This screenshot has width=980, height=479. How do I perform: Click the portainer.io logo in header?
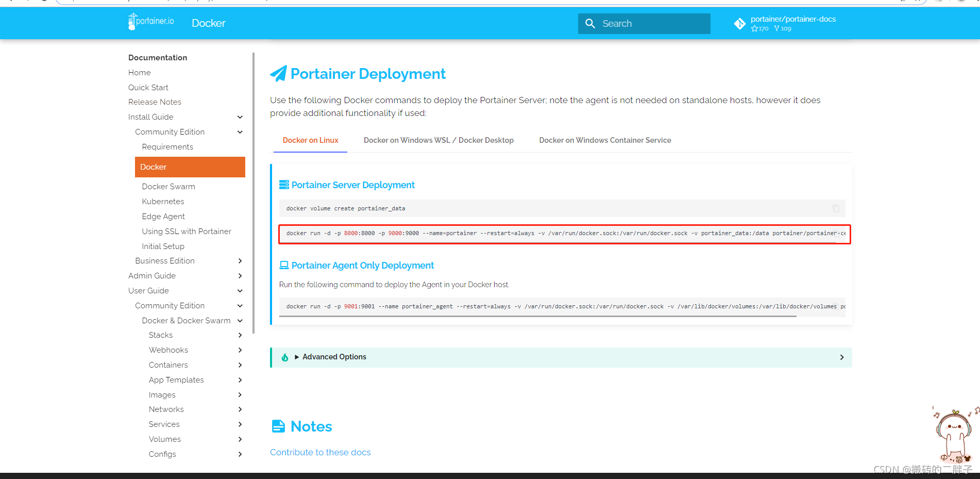[151, 22]
